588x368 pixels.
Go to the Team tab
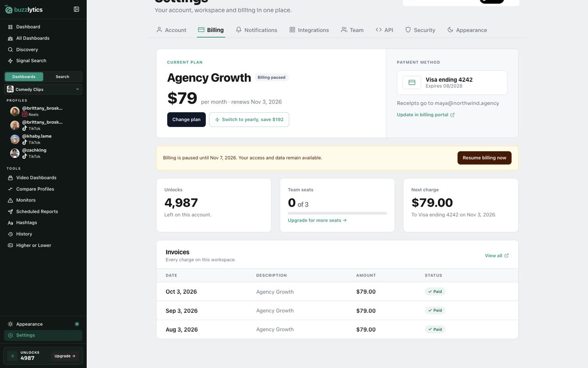(352, 30)
